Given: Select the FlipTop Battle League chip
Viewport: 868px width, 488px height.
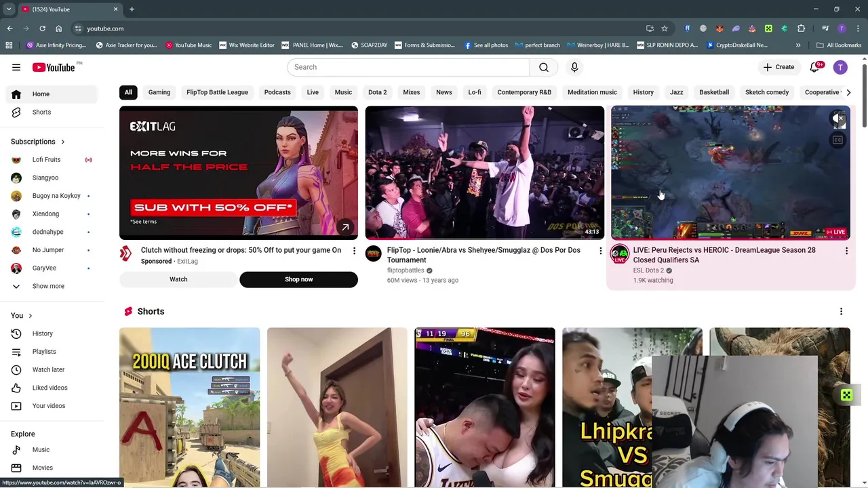Looking at the screenshot, I should (217, 92).
